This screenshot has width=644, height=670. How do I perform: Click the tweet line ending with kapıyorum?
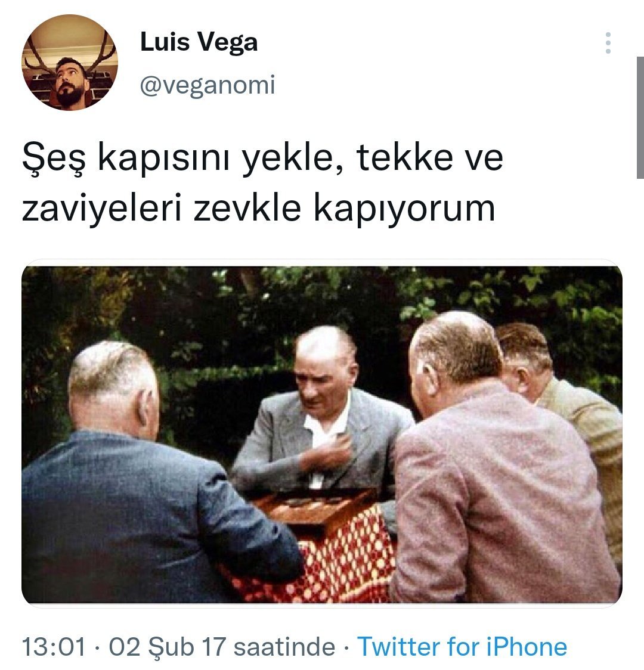(x=258, y=209)
